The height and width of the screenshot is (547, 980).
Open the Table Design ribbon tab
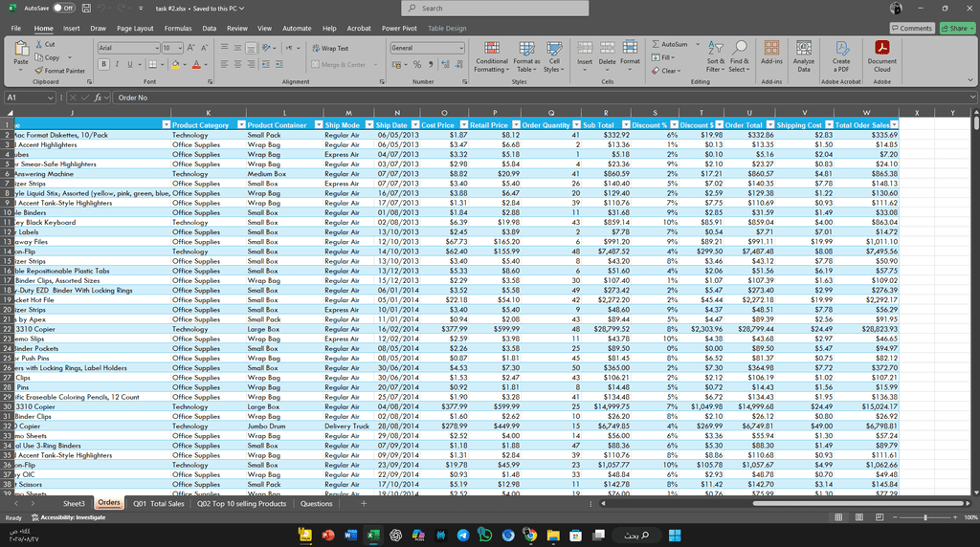[x=447, y=28]
